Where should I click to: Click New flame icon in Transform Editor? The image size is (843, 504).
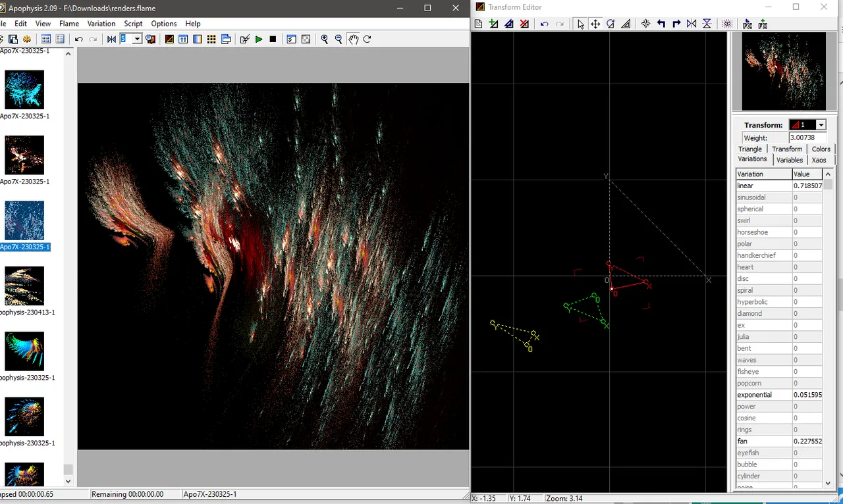click(478, 24)
